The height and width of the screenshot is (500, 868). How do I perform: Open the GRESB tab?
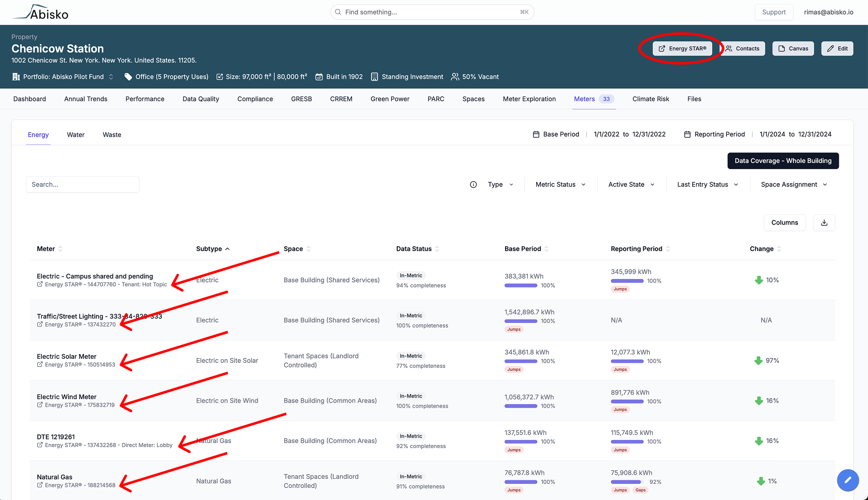click(x=301, y=99)
